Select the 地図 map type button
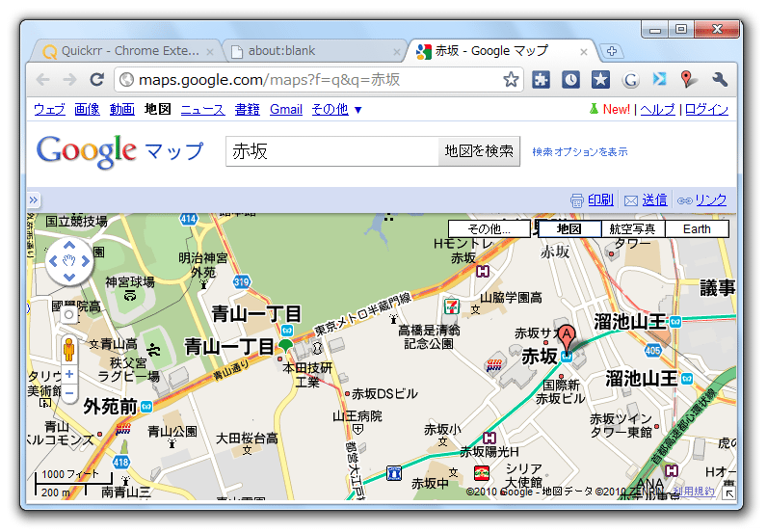 coord(569,228)
